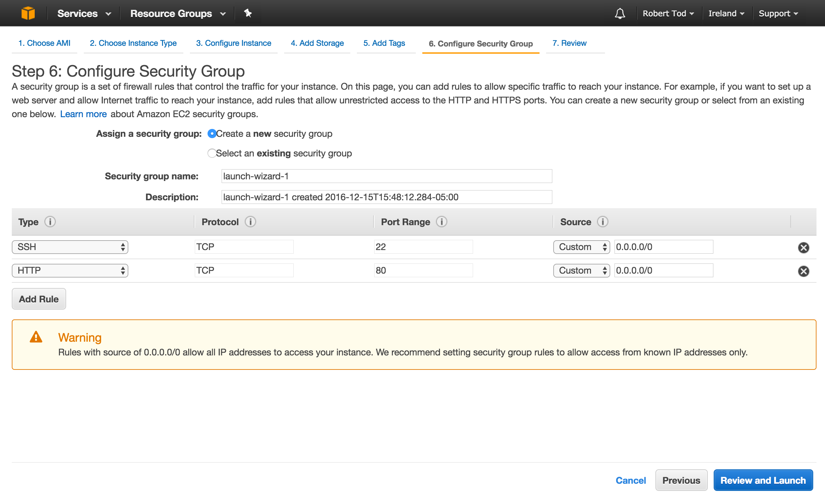Click the Protocol column info icon
This screenshot has width=825, height=504.
250,222
